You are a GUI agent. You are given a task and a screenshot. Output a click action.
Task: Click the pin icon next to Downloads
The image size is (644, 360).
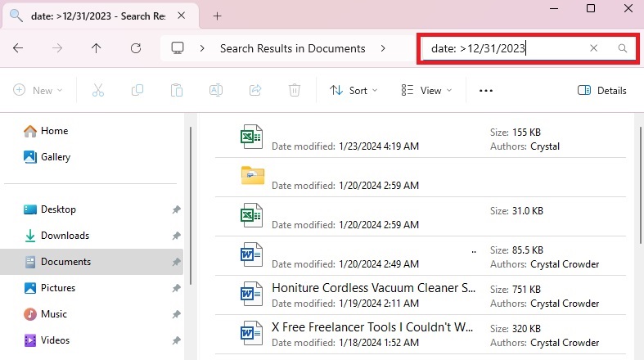[x=176, y=236]
